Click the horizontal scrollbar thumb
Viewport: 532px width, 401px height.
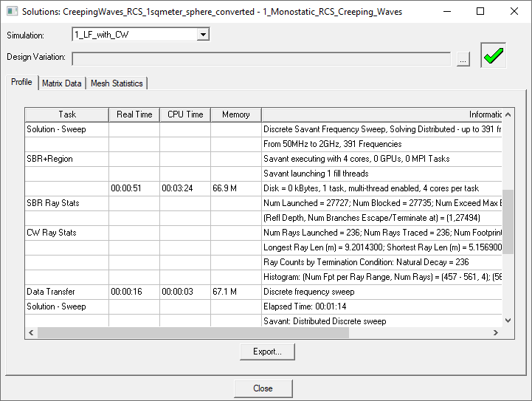pyautogui.click(x=193, y=332)
